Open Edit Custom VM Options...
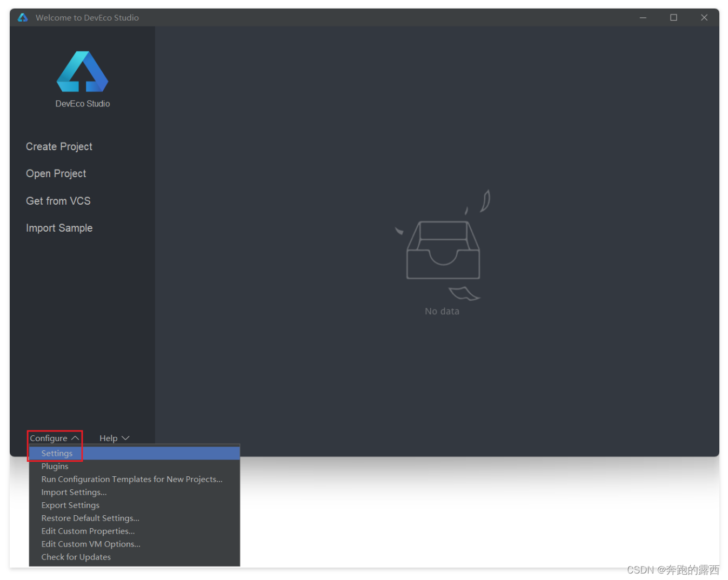728x580 pixels. 135,544
